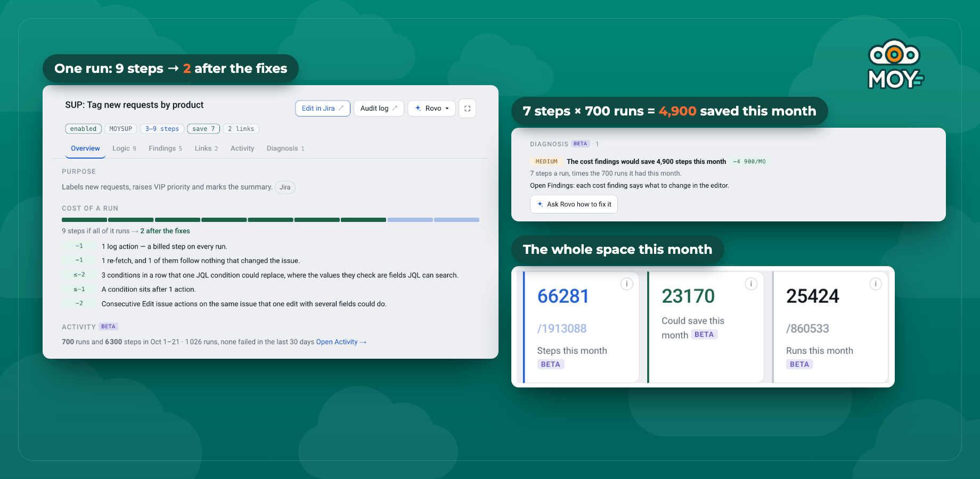Viewport: 980px width, 479px height.
Task: Click the BETA badge beside the ACTIVITY heading
Action: pos(109,327)
